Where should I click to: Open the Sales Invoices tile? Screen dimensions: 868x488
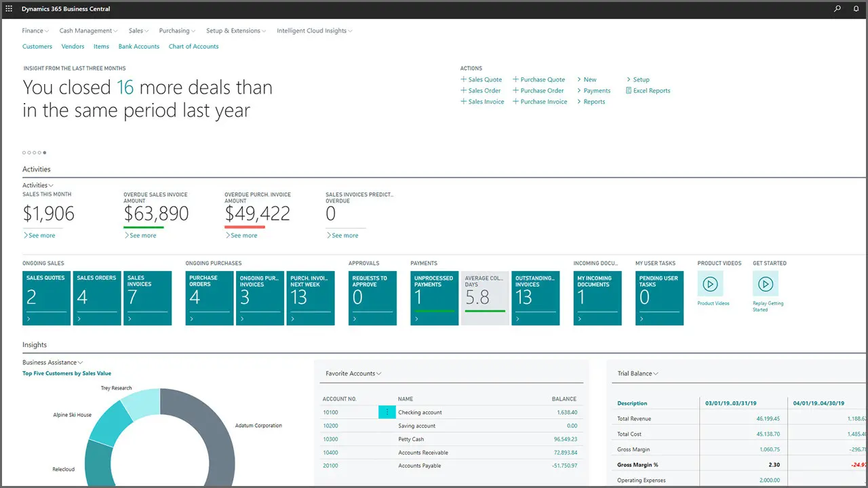147,298
